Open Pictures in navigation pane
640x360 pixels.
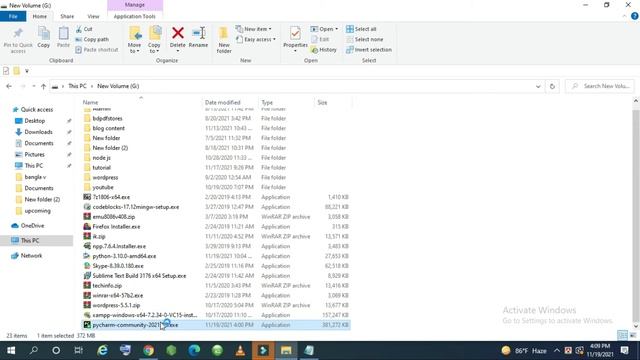click(34, 154)
